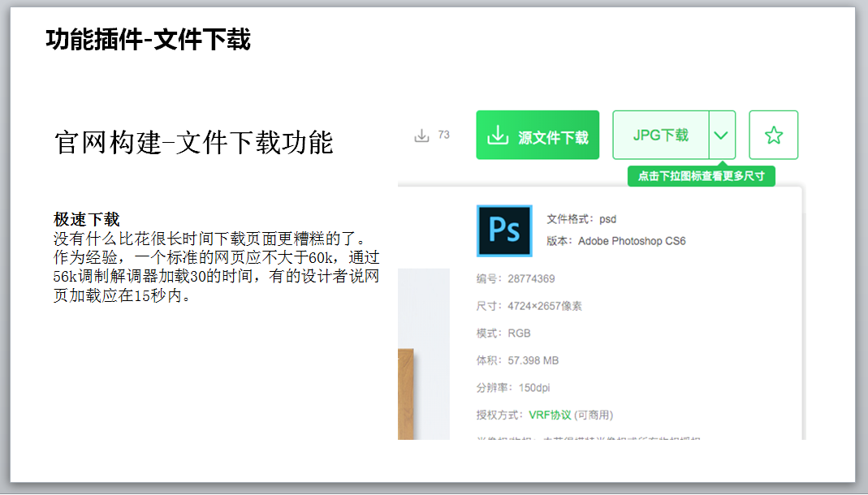Click the file size 57.398 MB
The image size is (868, 495).
pos(533,360)
